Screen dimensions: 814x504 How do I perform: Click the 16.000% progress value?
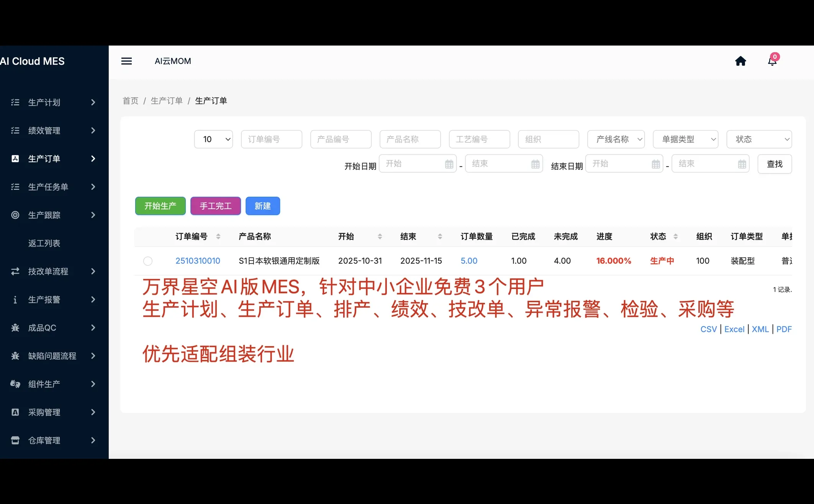click(x=613, y=261)
